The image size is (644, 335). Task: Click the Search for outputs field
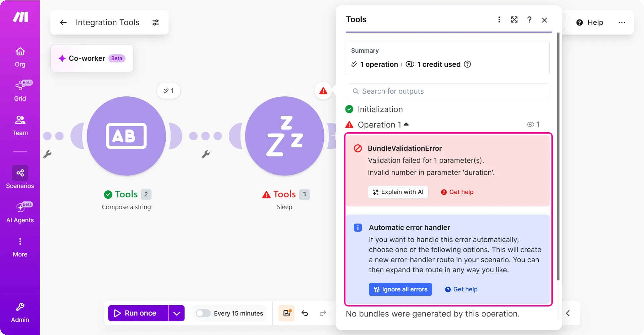(x=448, y=91)
